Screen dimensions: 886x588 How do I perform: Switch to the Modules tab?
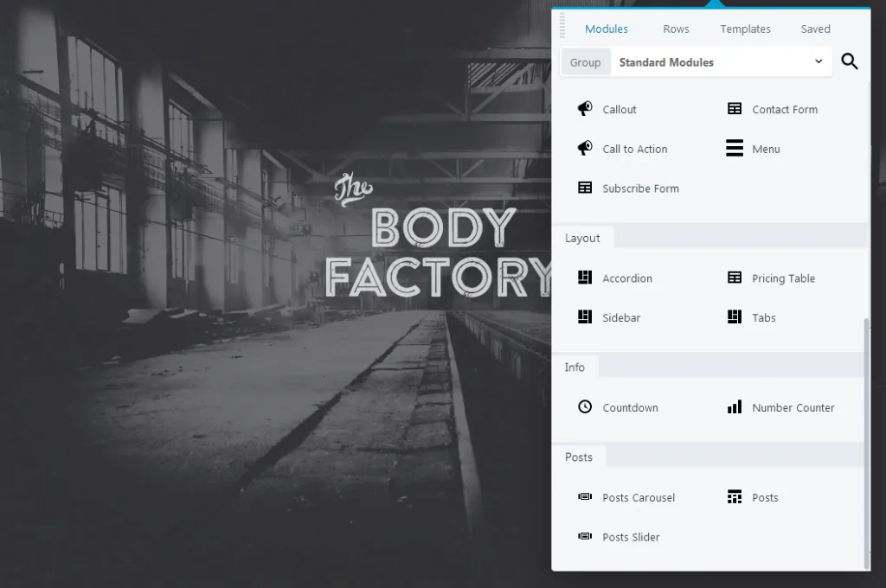[x=607, y=29]
